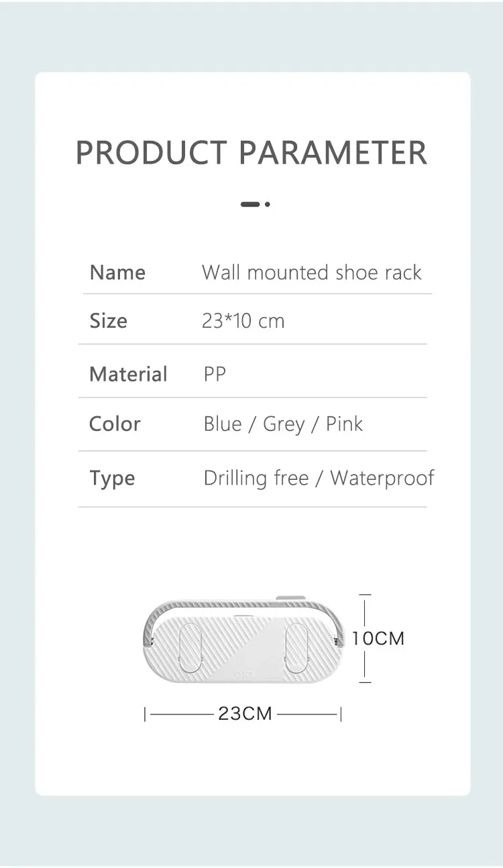Image resolution: width=503 pixels, height=868 pixels.
Task: Click the dash-dot divider below the heading
Action: (255, 204)
